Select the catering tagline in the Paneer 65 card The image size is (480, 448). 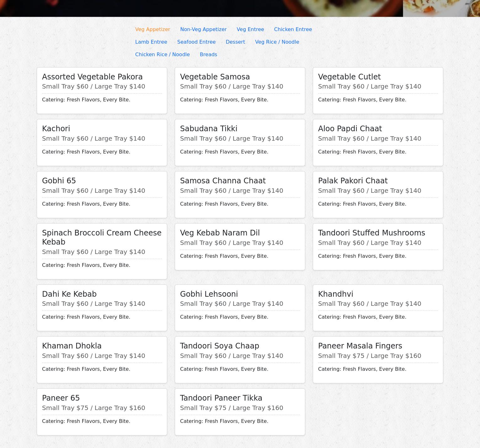click(86, 421)
